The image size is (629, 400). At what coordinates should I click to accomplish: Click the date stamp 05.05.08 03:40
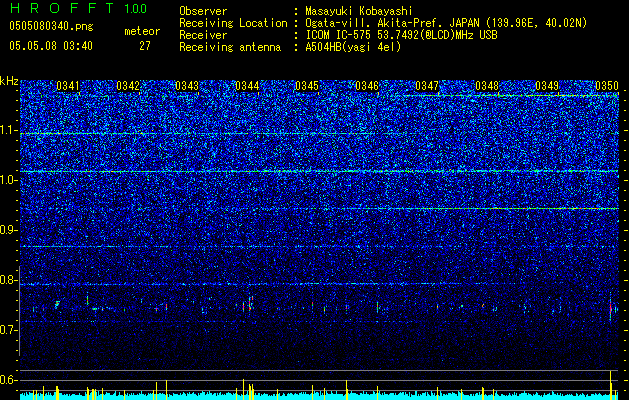pos(51,46)
